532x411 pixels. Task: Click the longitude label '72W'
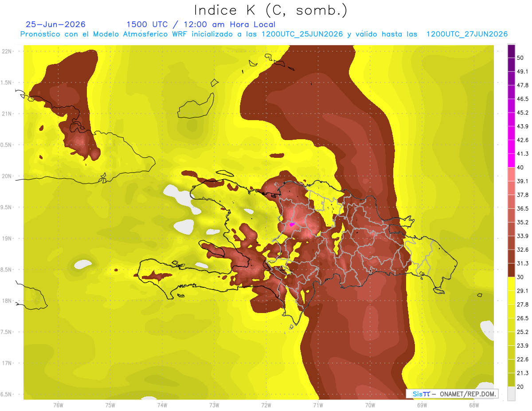[266, 405]
